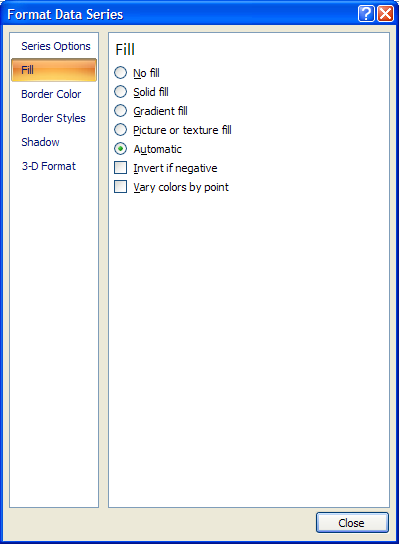Enable the Invert if negative checkbox
Screen dimensions: 399x544
pyautogui.click(x=120, y=168)
